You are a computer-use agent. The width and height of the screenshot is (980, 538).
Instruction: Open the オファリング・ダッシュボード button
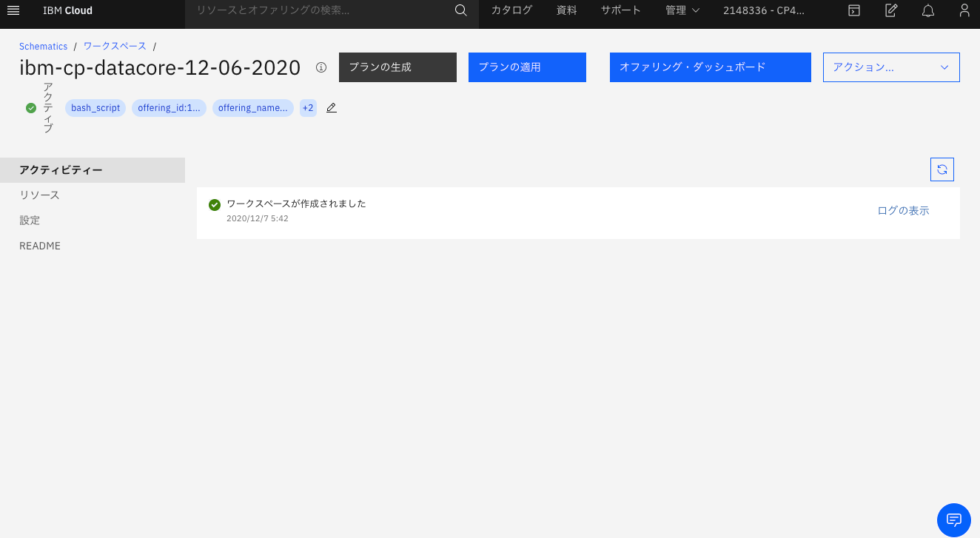tap(711, 67)
